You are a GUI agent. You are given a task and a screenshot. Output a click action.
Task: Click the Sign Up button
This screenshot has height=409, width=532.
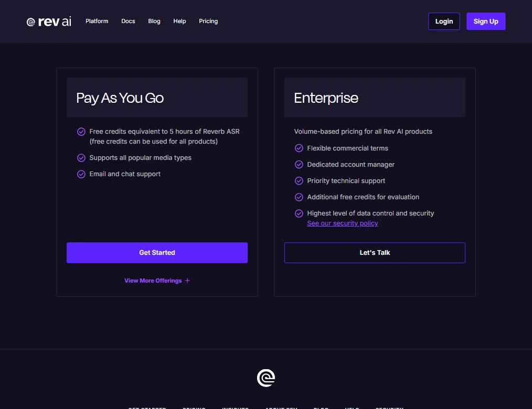[486, 21]
